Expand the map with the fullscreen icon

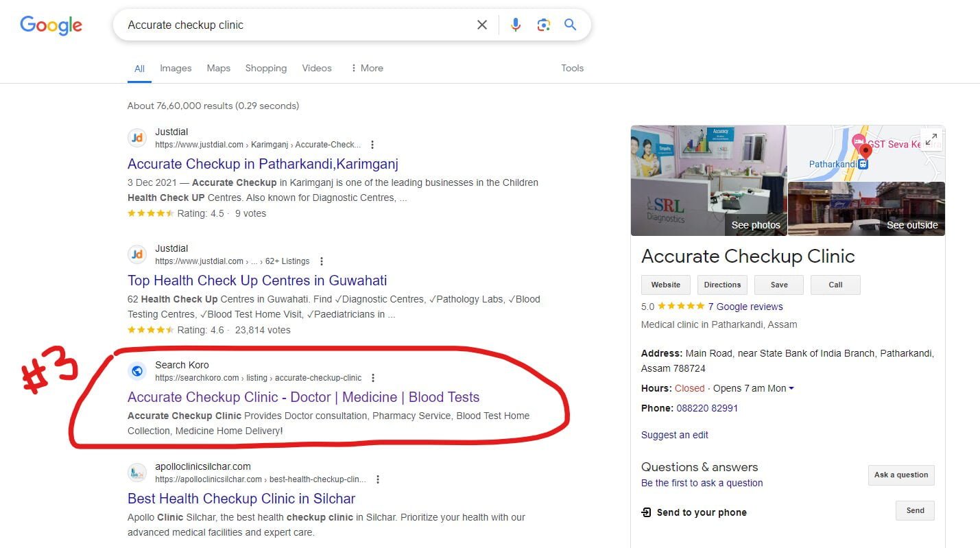pos(931,139)
